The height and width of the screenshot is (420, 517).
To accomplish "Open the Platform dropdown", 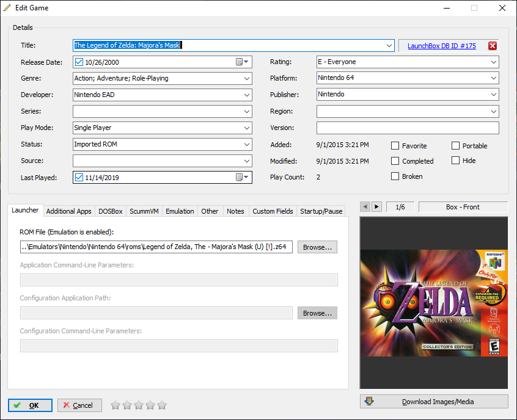I will click(494, 78).
